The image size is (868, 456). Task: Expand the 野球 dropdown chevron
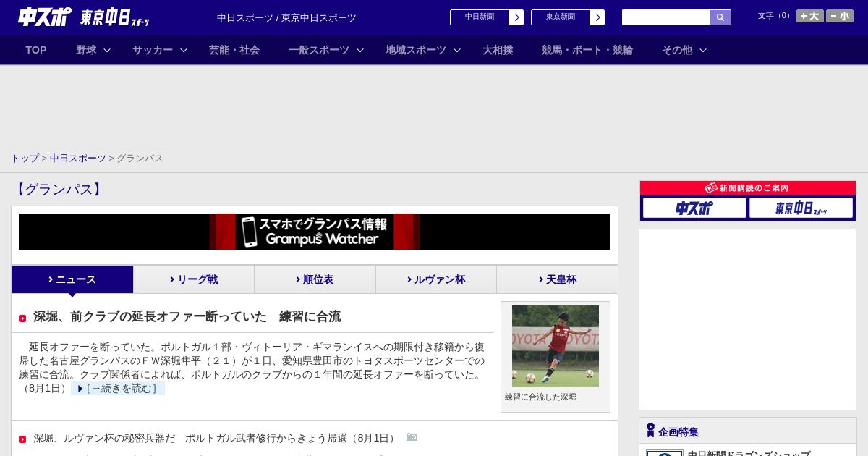pos(107,50)
